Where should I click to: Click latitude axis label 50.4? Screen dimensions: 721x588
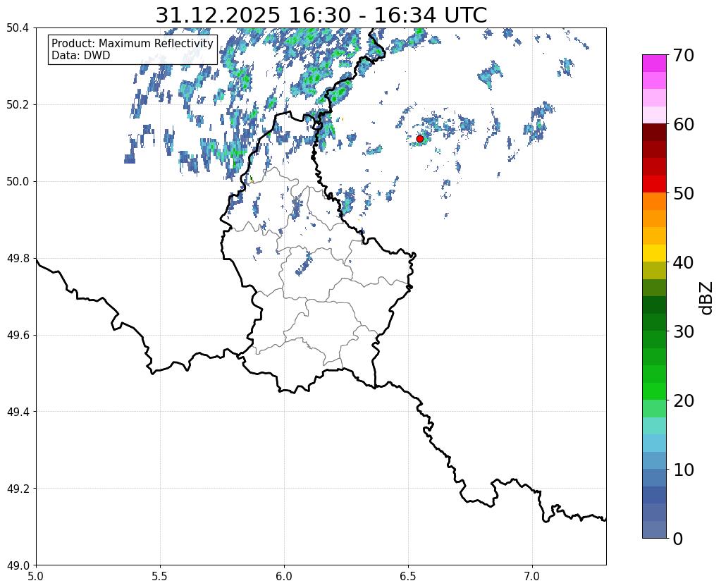pos(18,28)
